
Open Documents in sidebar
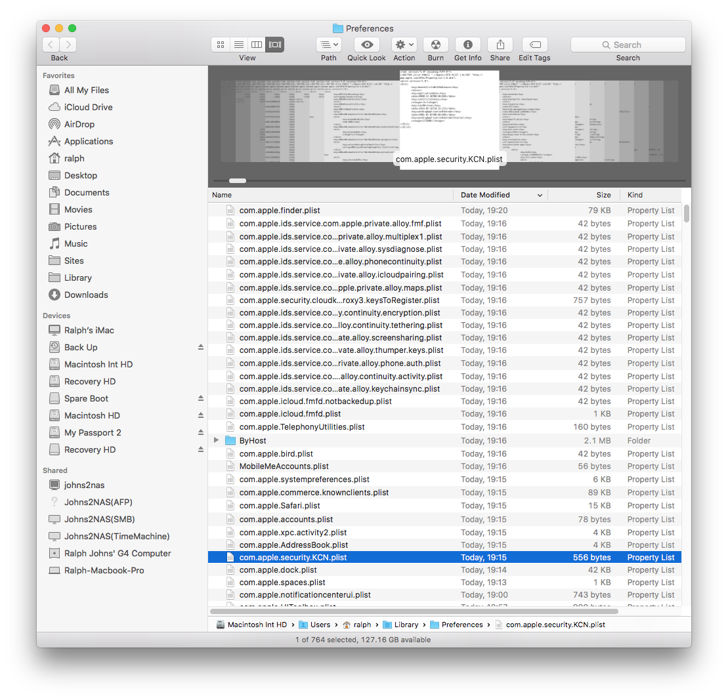(x=87, y=192)
